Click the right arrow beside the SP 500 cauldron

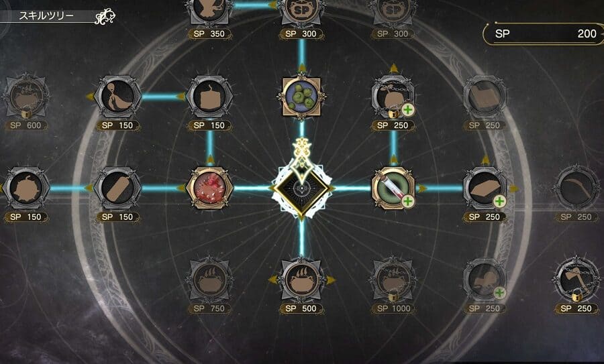[330, 280]
